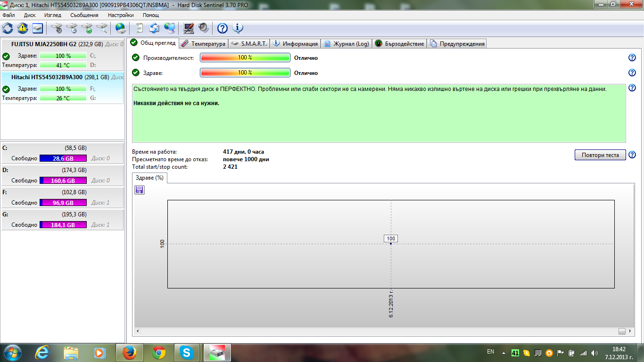Open Skype from the taskbar
The image size is (644, 362).
pos(187,352)
